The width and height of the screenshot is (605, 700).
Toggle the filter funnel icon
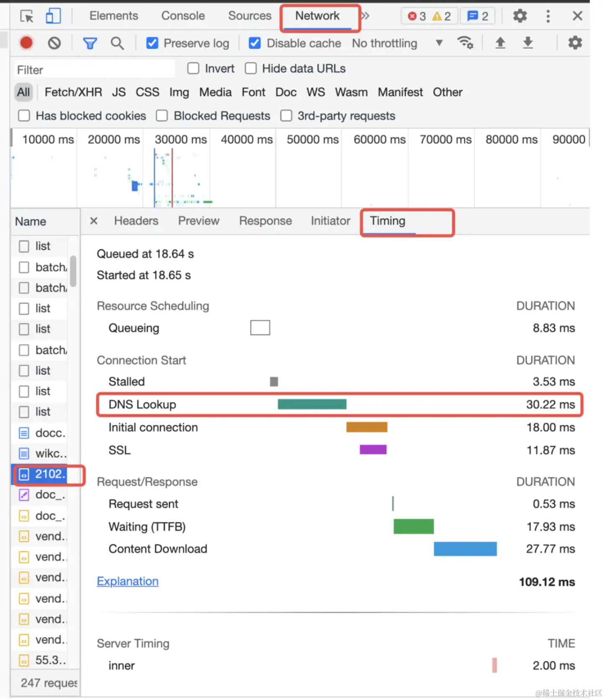click(x=90, y=43)
